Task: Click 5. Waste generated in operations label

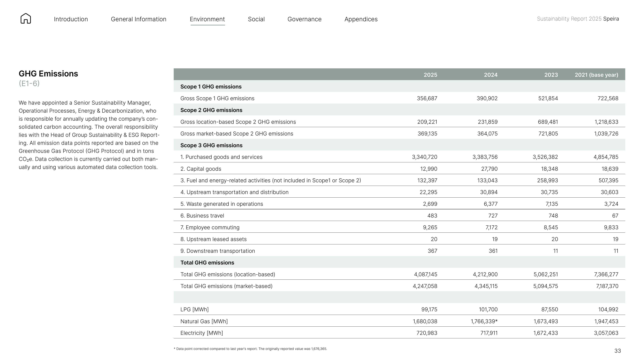Action: pyautogui.click(x=222, y=204)
